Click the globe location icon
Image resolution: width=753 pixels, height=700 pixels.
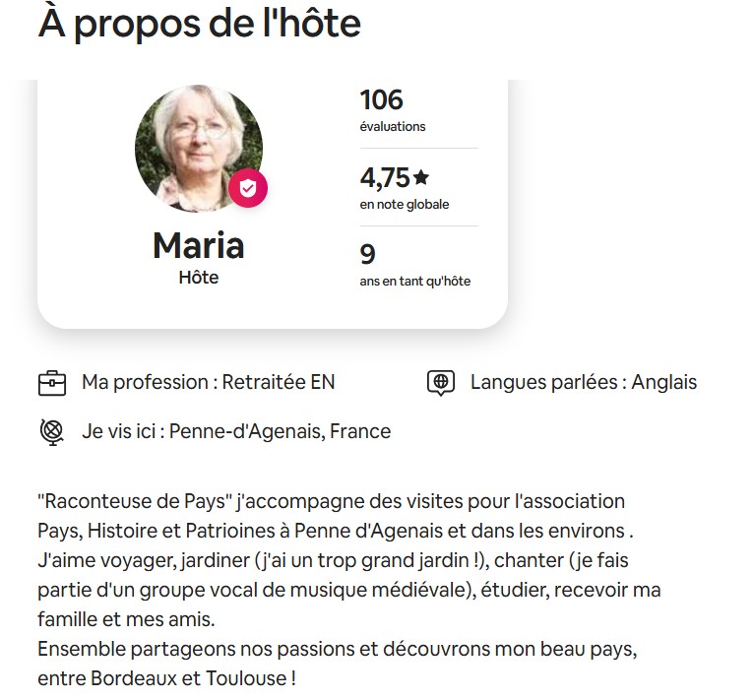[x=51, y=432]
